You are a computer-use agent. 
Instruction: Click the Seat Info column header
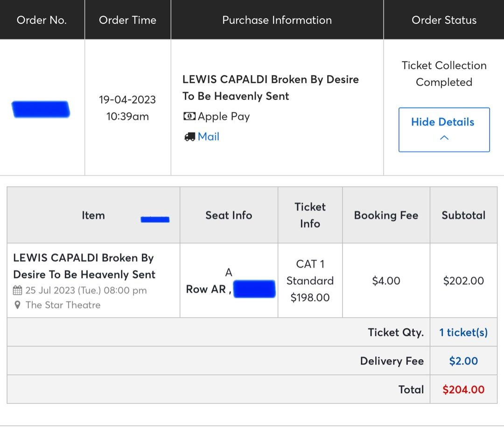pos(228,215)
